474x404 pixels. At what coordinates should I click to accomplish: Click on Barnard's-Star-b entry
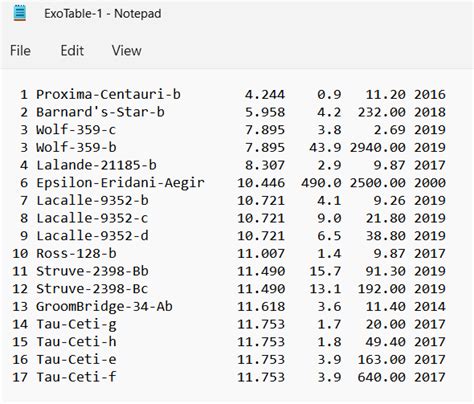(x=100, y=112)
